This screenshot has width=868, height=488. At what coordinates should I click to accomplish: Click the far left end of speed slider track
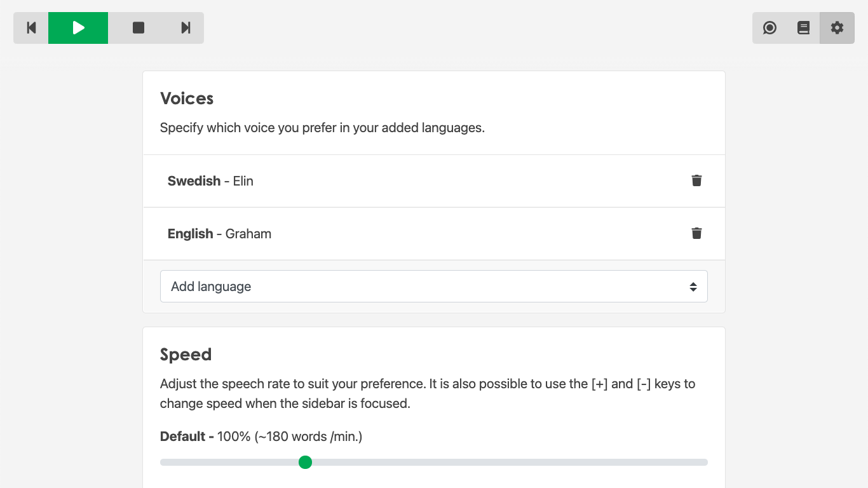163,462
